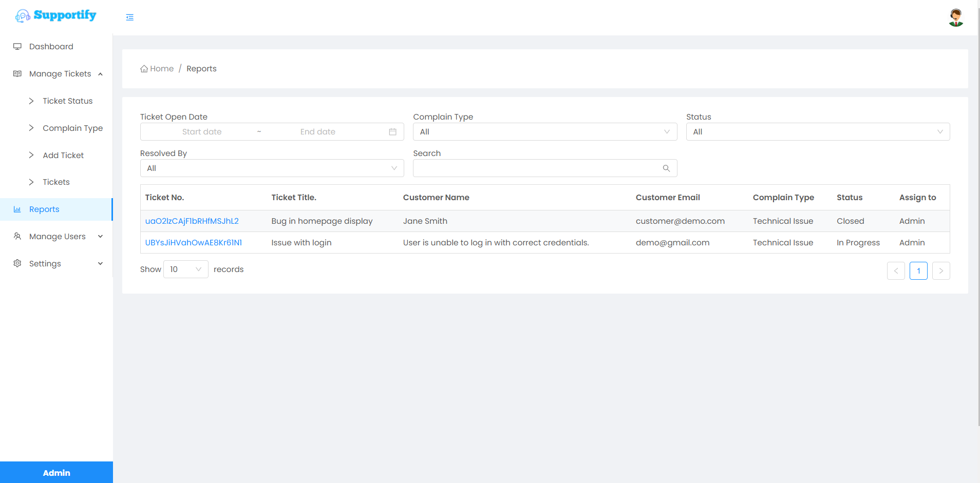980x483 pixels.
Task: Open the Status filter dropdown
Action: [818, 132]
